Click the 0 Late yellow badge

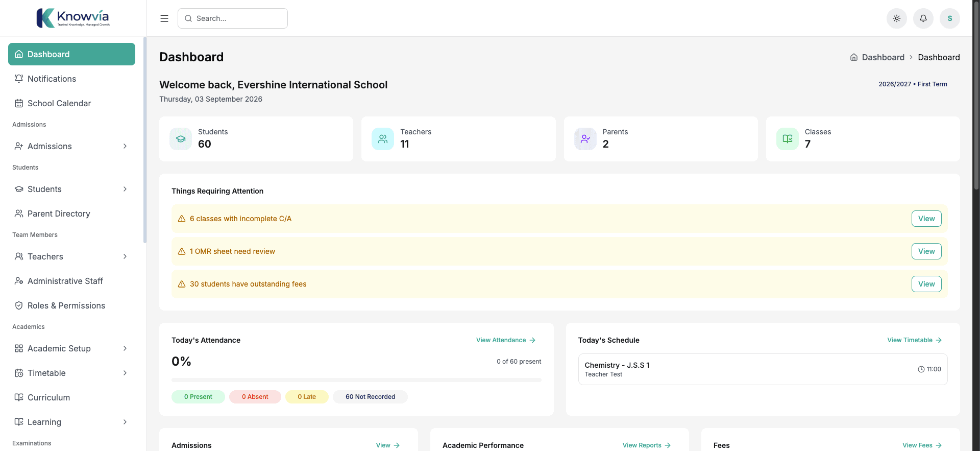coord(307,397)
